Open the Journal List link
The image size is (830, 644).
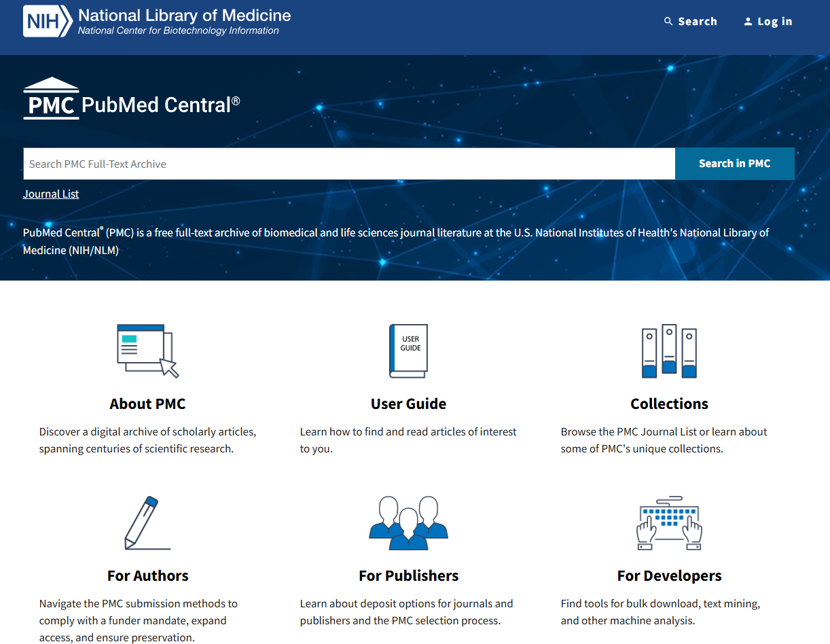[51, 194]
